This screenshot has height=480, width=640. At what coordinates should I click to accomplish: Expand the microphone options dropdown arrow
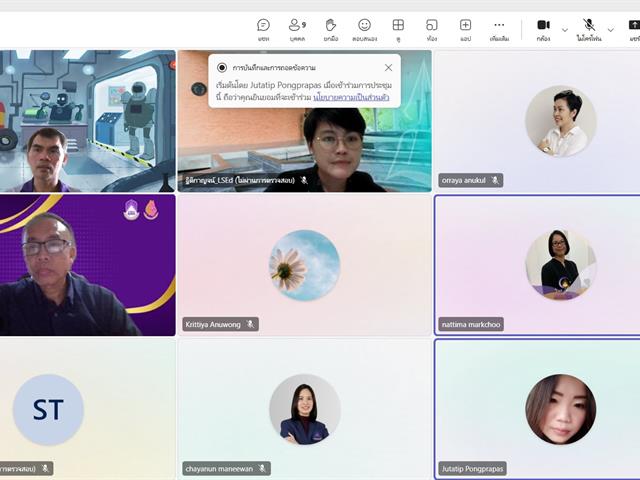(611, 29)
